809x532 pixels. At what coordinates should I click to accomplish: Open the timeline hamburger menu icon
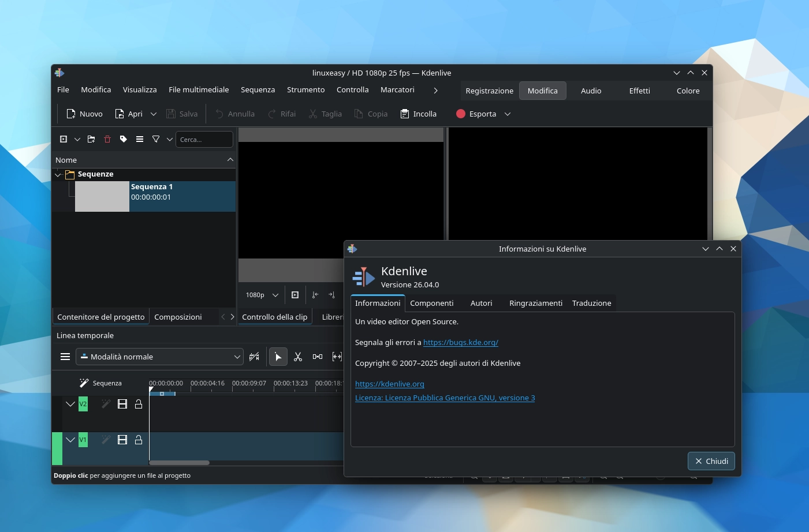pos(65,357)
